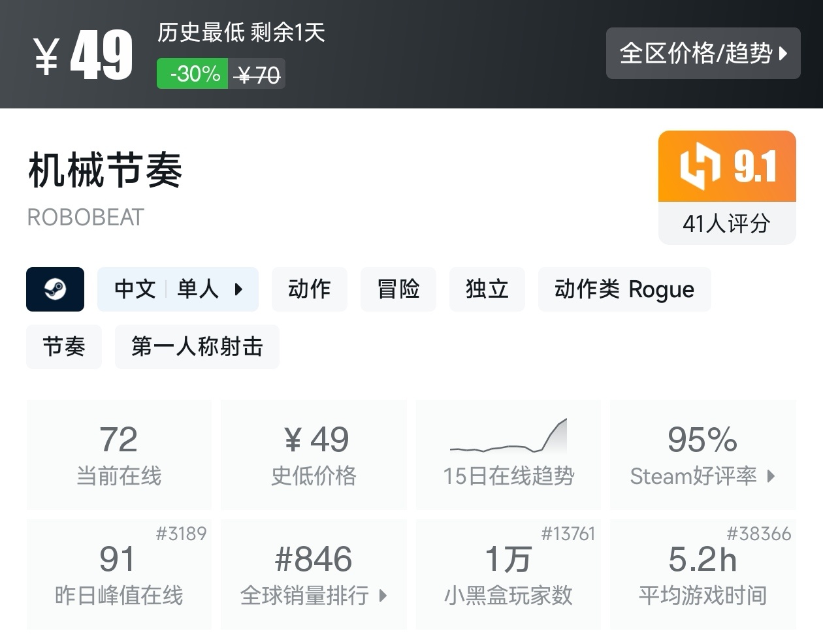Expand 全球销量排行 ranking arrow

pyautogui.click(x=383, y=595)
